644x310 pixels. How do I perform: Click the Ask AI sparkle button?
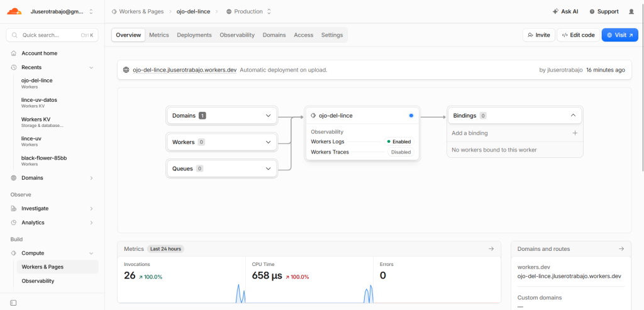tap(565, 11)
